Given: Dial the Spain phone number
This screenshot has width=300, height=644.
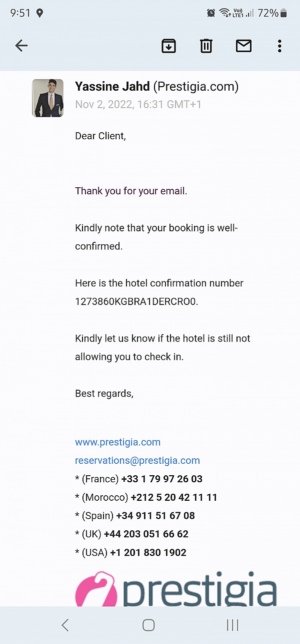Looking at the screenshot, I should click(x=155, y=516).
